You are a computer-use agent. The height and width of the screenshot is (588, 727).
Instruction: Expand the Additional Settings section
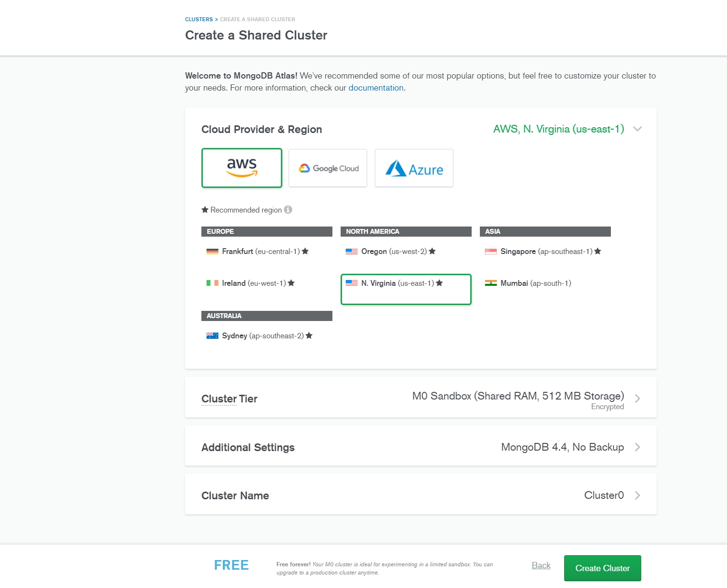pyautogui.click(x=637, y=447)
